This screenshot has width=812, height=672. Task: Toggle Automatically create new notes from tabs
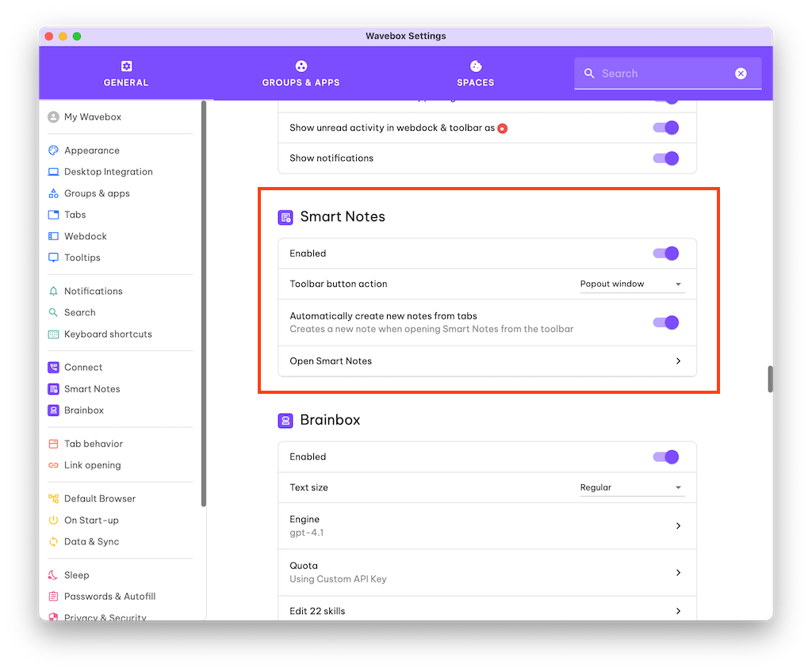[666, 323]
